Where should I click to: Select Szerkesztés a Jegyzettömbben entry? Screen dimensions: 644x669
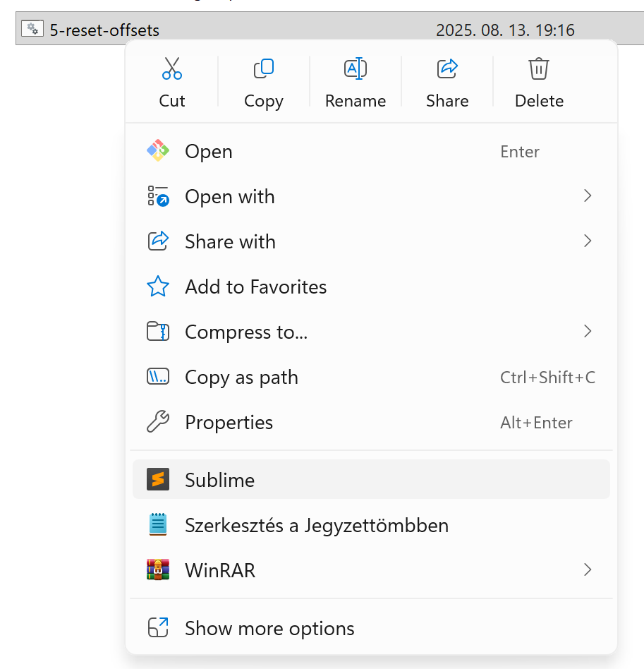coord(316,526)
